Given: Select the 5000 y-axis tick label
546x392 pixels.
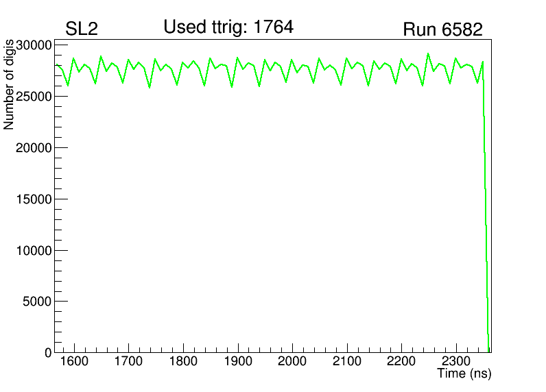Looking at the screenshot, I should [37, 302].
